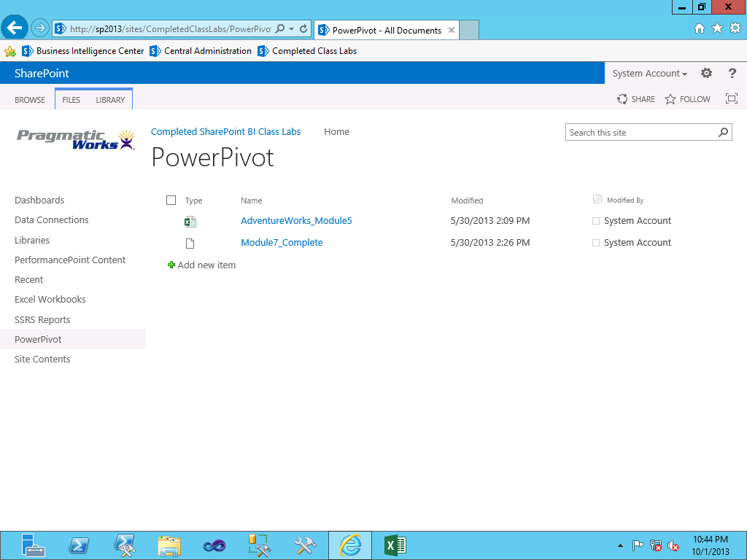Click the Excel file icon for AdventureWorks_Module5
This screenshot has width=747, height=560.
(190, 222)
